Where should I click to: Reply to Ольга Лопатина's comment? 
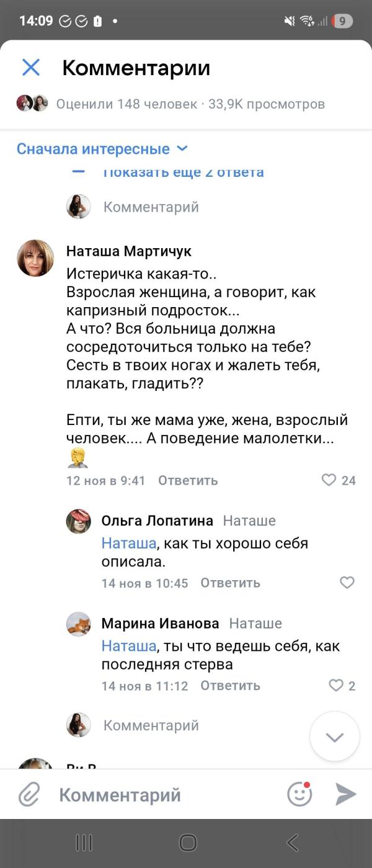[230, 583]
